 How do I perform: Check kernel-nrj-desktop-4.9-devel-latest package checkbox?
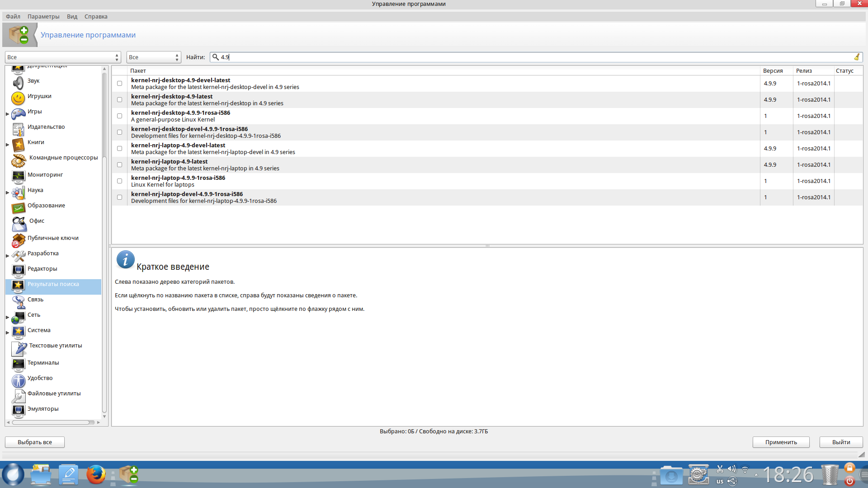119,84
